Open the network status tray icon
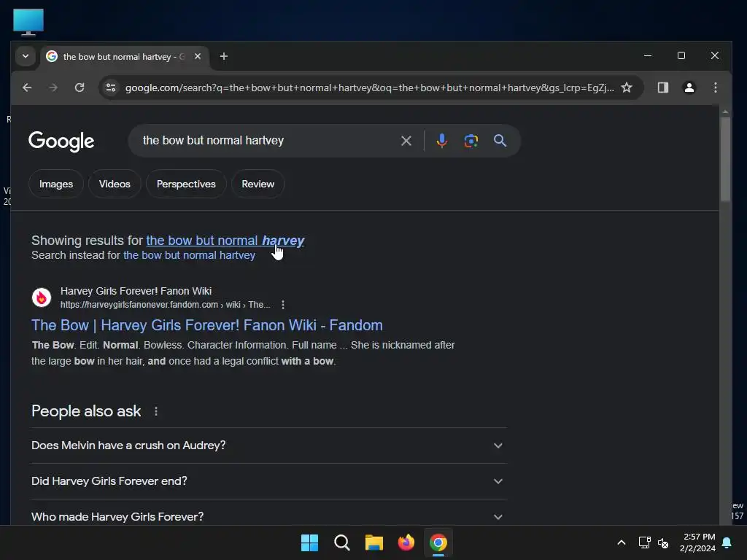Image resolution: width=747 pixels, height=560 pixels. 645,542
